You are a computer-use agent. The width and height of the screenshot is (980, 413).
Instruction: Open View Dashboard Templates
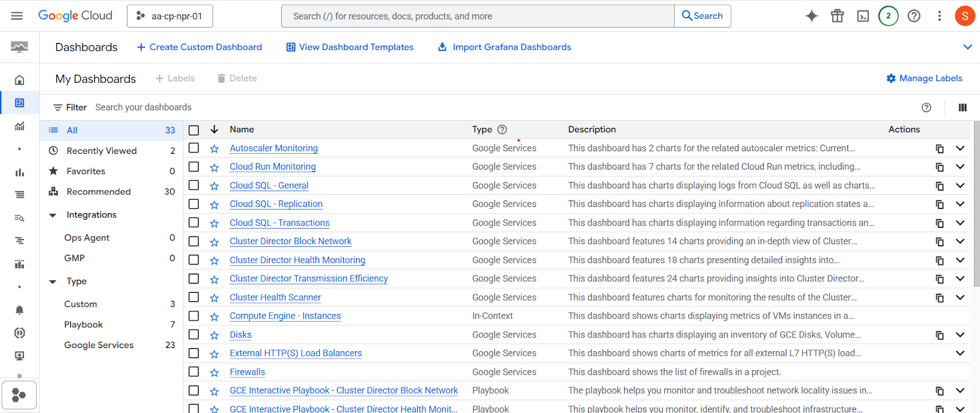pos(350,47)
